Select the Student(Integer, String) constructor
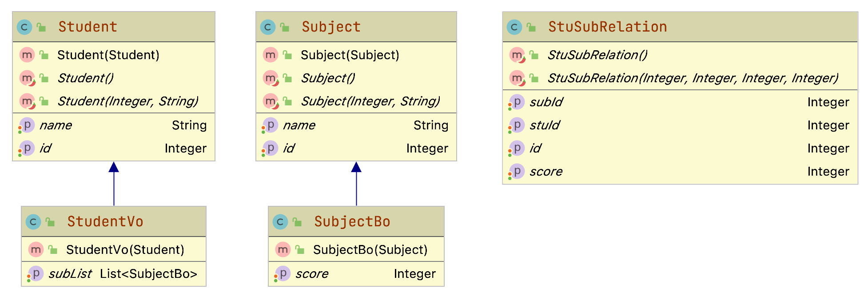Screen dimensions: 868x297 click(x=127, y=101)
